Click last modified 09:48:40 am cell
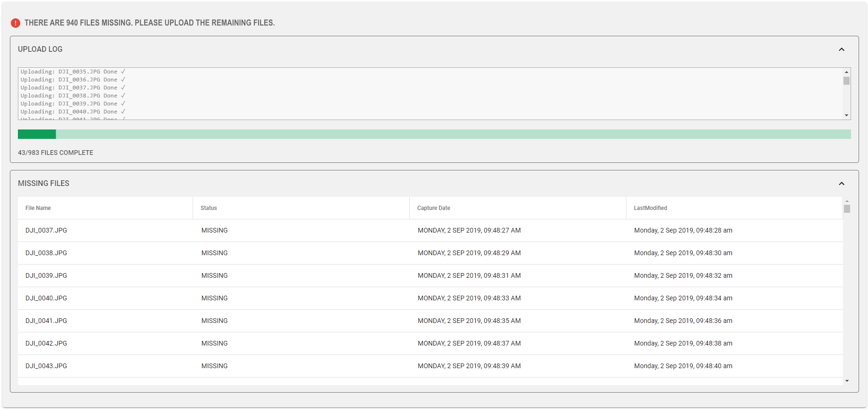868x411 pixels. tap(683, 366)
